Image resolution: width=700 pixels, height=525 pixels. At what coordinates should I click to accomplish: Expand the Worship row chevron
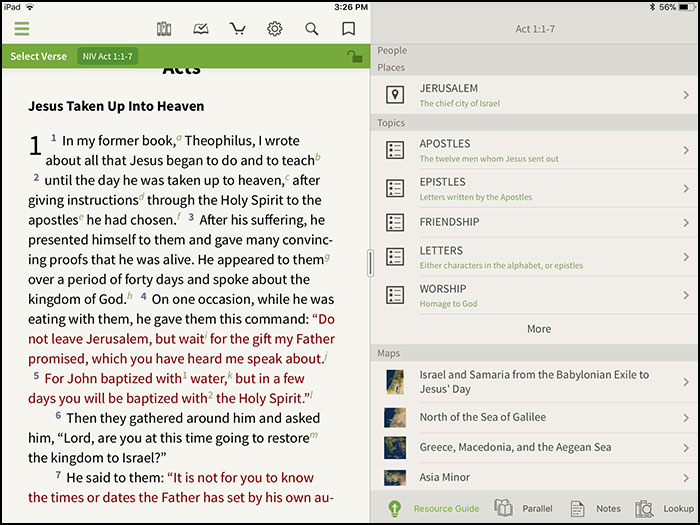pos(686,295)
